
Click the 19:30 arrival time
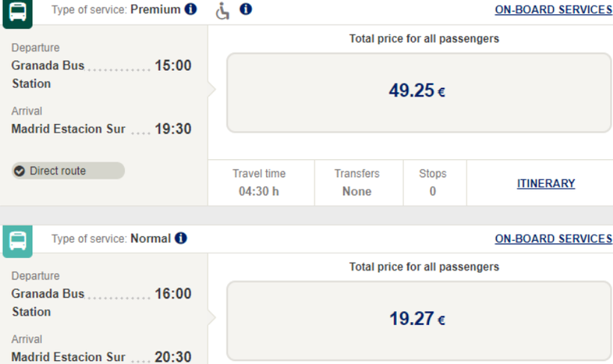[x=173, y=129]
